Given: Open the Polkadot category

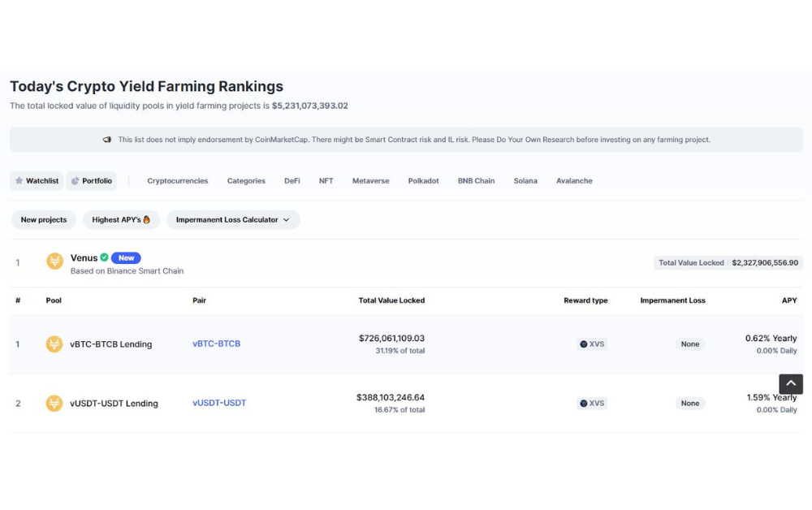Looking at the screenshot, I should tap(424, 181).
